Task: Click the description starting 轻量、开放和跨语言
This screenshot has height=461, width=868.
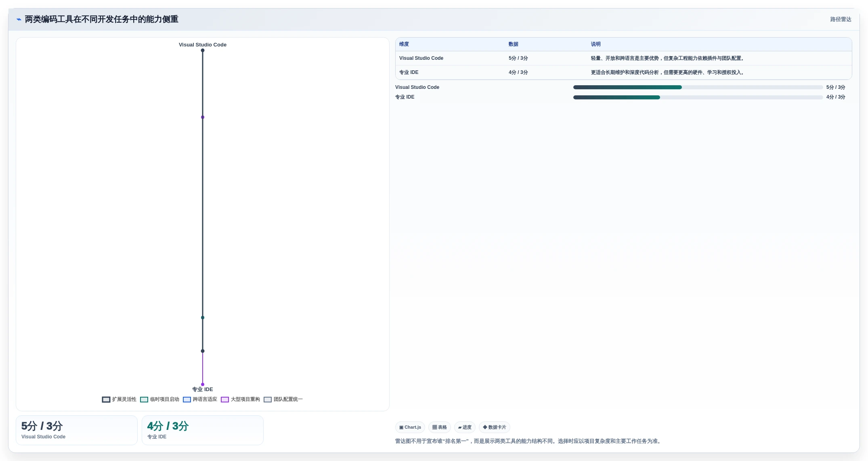Action: point(668,58)
